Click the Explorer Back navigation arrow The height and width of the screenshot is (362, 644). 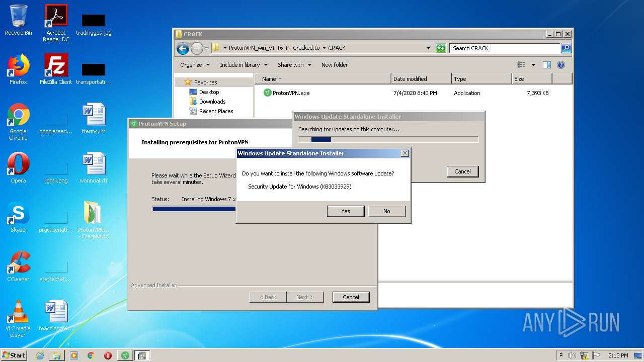183,48
